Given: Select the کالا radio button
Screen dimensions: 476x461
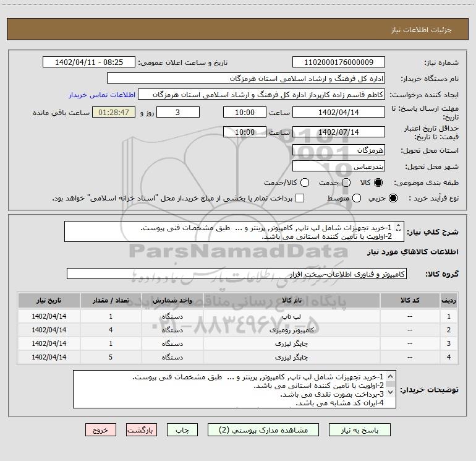Looking at the screenshot, I should [378, 183].
